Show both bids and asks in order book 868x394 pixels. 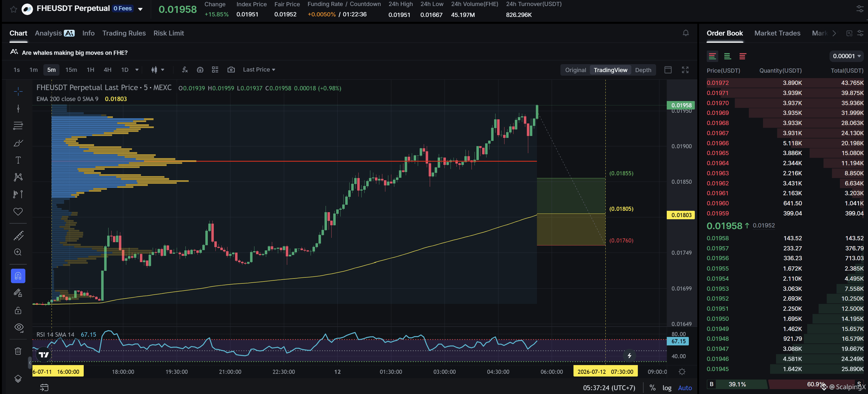712,56
